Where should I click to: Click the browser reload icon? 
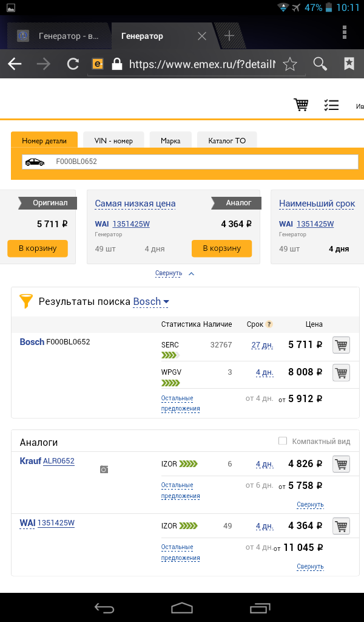click(x=73, y=64)
